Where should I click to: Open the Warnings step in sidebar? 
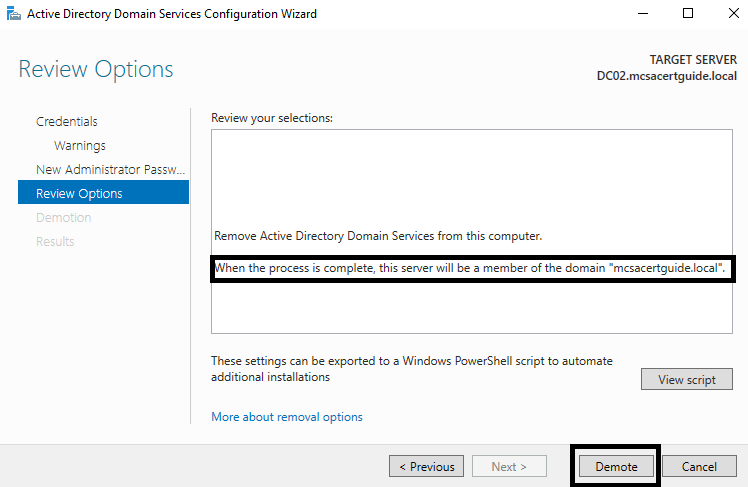tap(80, 146)
